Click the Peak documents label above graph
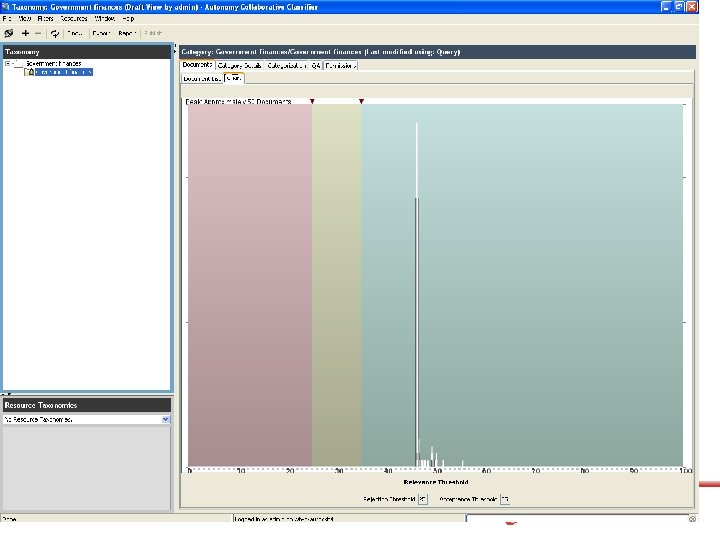The height and width of the screenshot is (540, 720). (238, 101)
